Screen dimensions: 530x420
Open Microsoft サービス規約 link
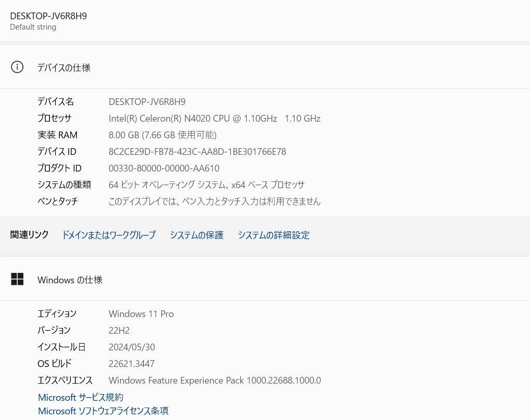pyautogui.click(x=81, y=397)
